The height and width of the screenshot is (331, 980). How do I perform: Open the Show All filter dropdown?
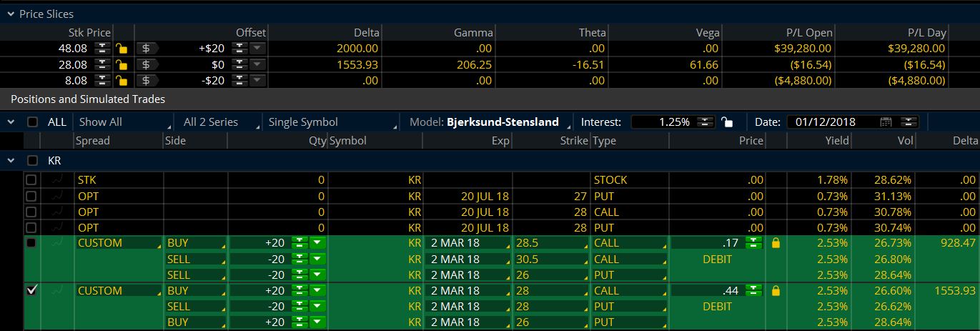click(124, 122)
